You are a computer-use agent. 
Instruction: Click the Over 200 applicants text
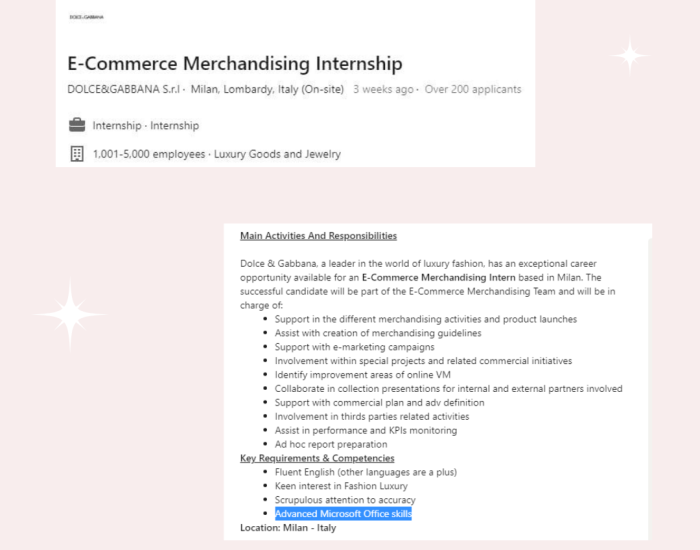point(473,89)
